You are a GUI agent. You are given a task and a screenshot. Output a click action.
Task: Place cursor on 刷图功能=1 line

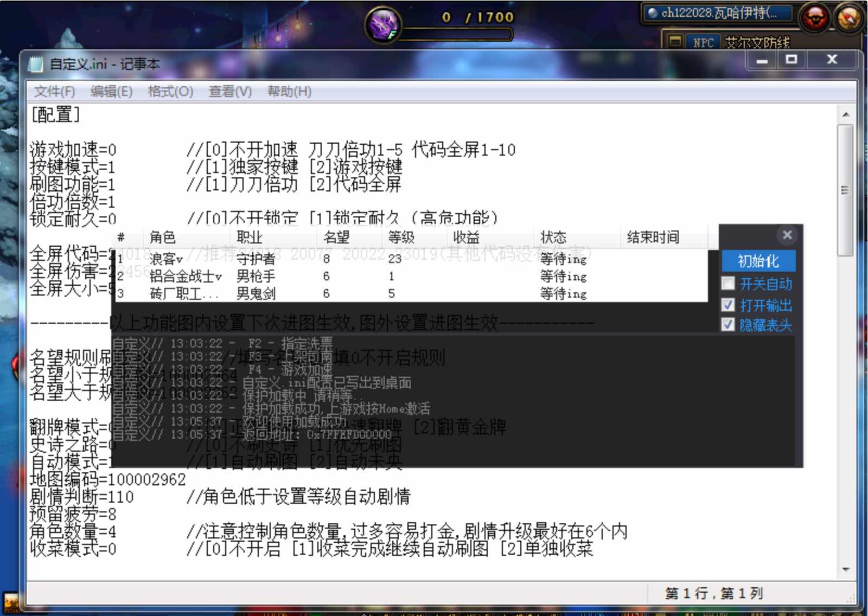pos(73,184)
